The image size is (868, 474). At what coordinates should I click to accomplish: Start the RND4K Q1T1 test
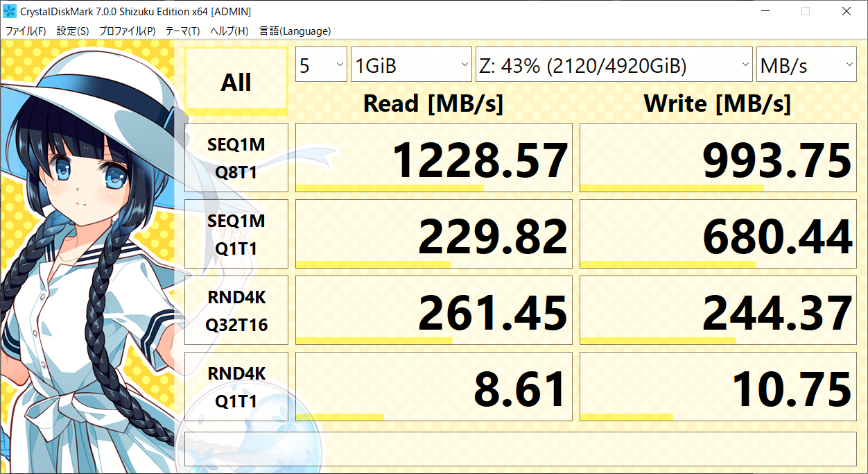236,387
